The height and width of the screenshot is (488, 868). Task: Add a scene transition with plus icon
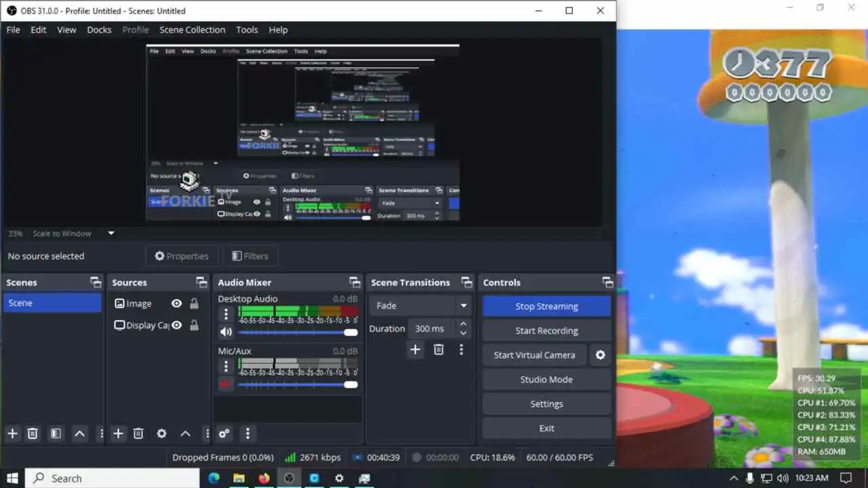click(415, 350)
